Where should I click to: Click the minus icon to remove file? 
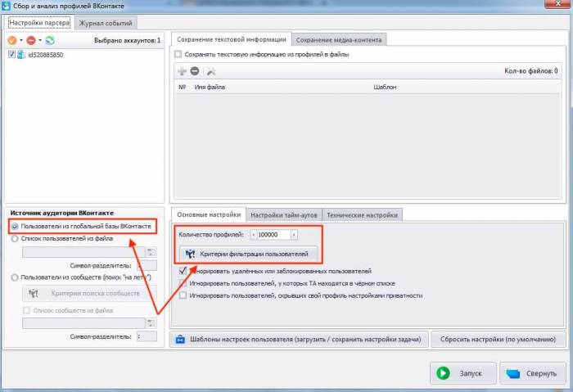tap(196, 72)
